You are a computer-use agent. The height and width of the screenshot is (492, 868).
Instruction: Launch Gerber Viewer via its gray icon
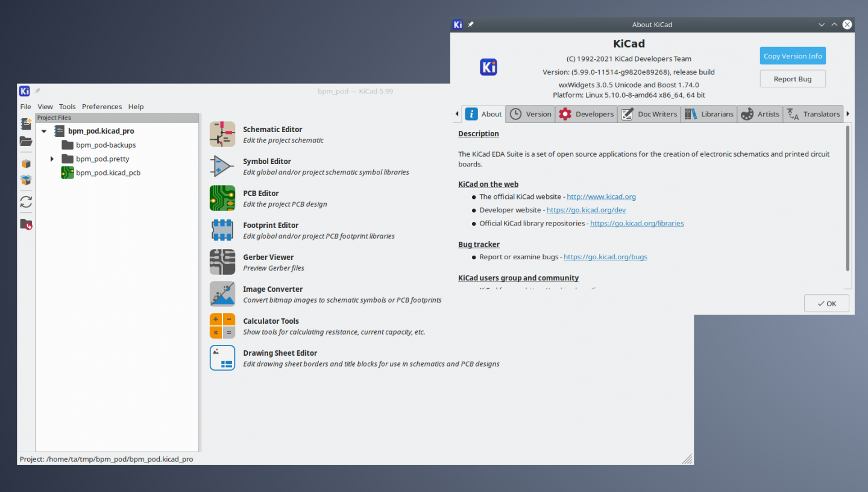tap(222, 262)
